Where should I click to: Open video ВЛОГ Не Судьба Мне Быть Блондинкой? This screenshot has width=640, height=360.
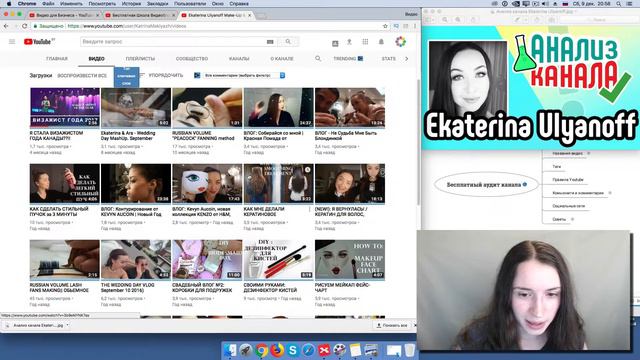[x=346, y=136]
